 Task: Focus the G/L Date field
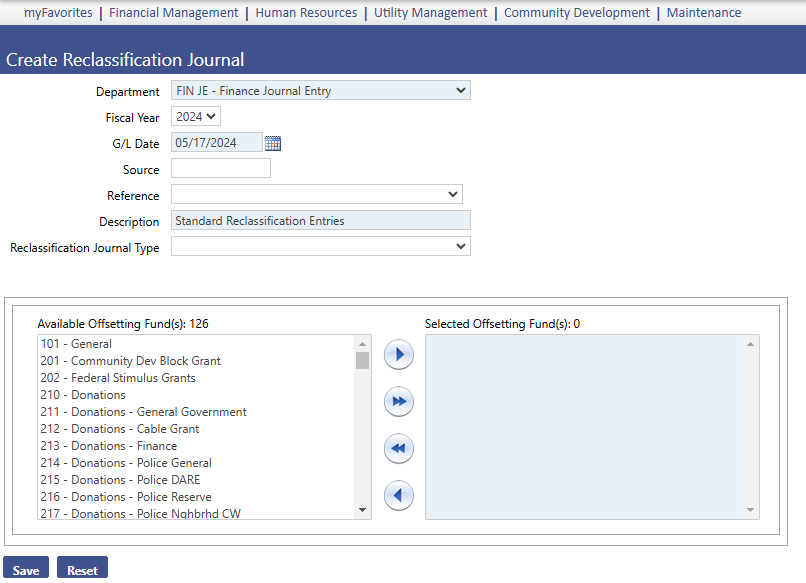click(216, 142)
